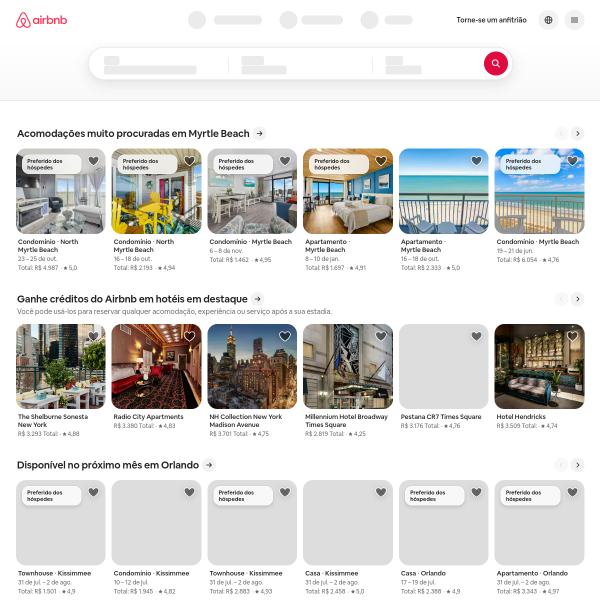Show next listings in Myrtle Beach carousel

(577, 134)
